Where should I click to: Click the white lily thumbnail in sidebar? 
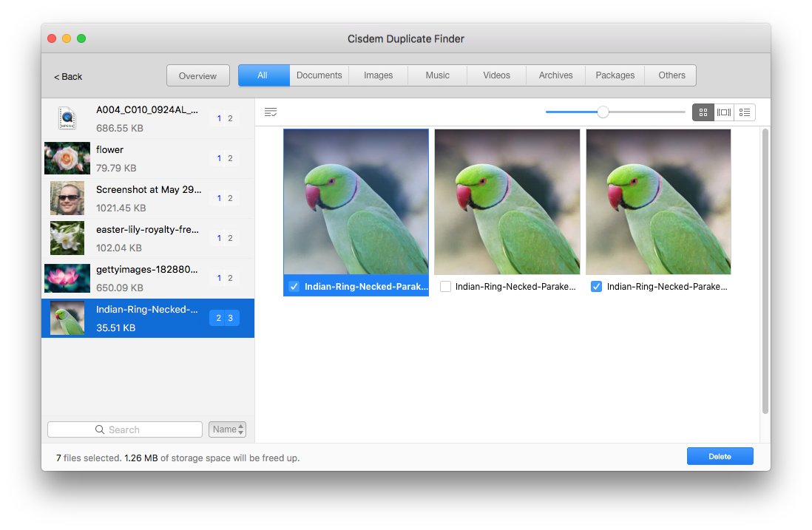(67, 238)
